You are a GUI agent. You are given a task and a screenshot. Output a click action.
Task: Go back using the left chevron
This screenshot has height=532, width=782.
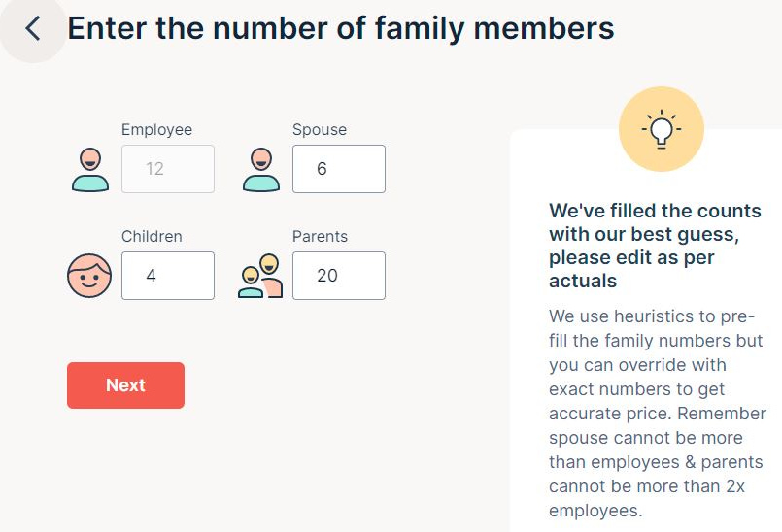coord(32,28)
